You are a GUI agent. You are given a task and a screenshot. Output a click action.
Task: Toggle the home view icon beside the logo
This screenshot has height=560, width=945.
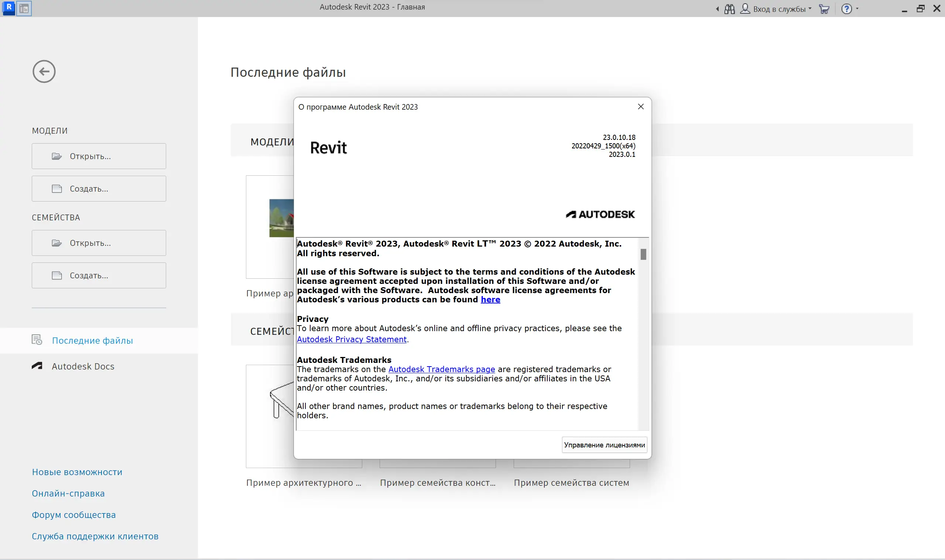pos(24,8)
